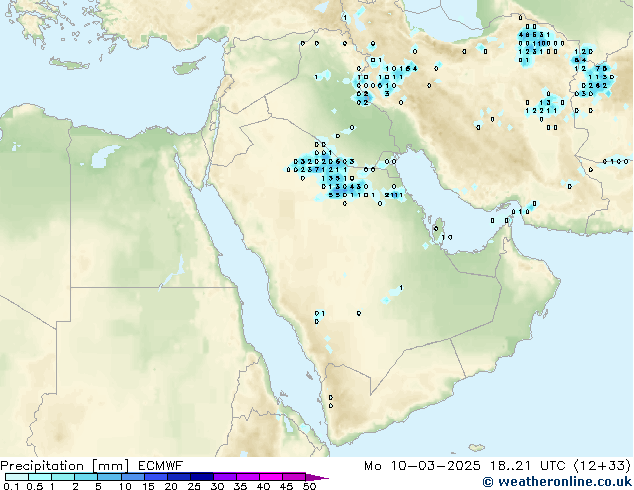Choose the 2–5 mm legend color box

point(86,477)
